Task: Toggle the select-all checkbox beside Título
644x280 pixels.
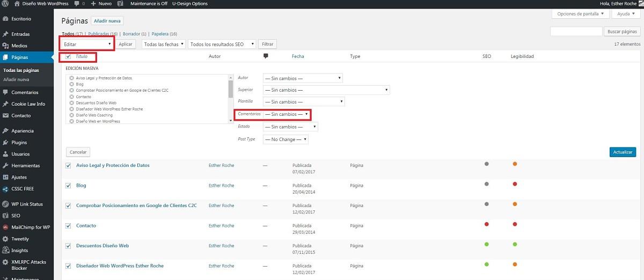Action: point(68,56)
